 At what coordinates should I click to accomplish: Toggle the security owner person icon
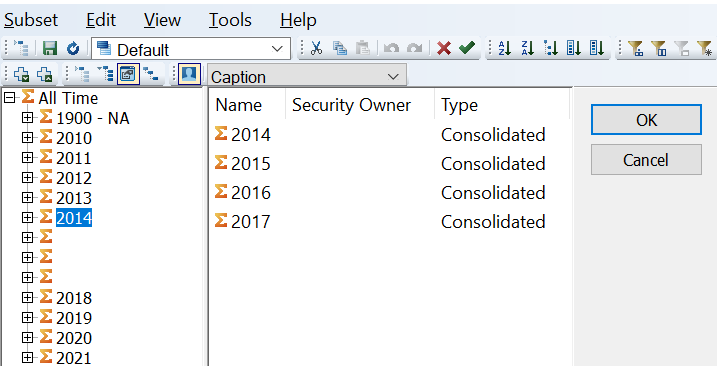pos(189,74)
